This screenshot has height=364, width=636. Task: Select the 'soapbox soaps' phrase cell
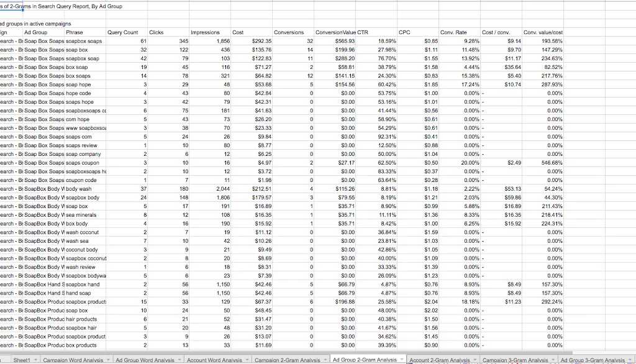[x=85, y=41]
